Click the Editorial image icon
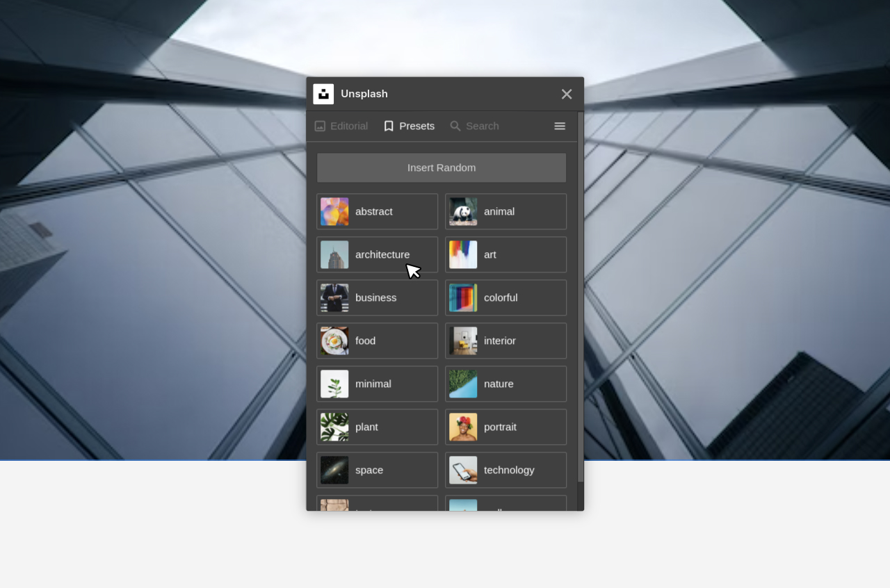Image resolution: width=890 pixels, height=588 pixels. pyautogui.click(x=320, y=126)
